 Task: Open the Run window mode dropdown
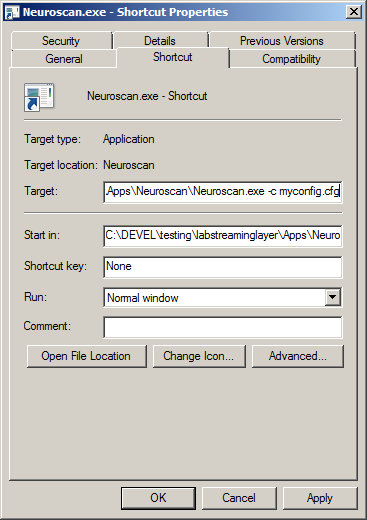[x=223, y=297]
